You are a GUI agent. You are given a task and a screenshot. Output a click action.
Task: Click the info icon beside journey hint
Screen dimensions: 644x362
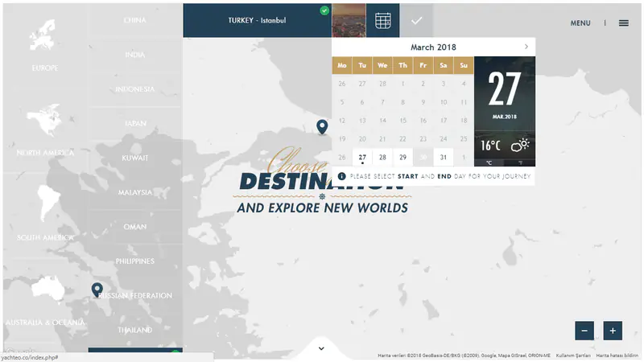341,176
